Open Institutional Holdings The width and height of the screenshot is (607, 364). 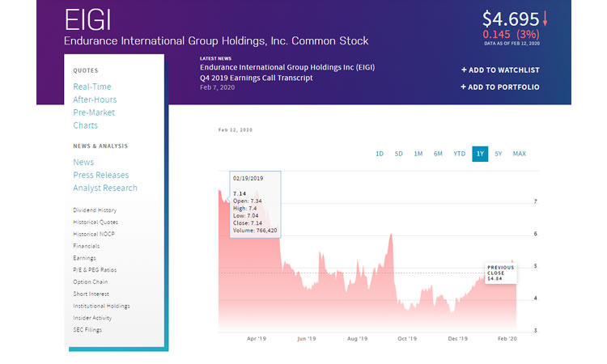pyautogui.click(x=102, y=306)
